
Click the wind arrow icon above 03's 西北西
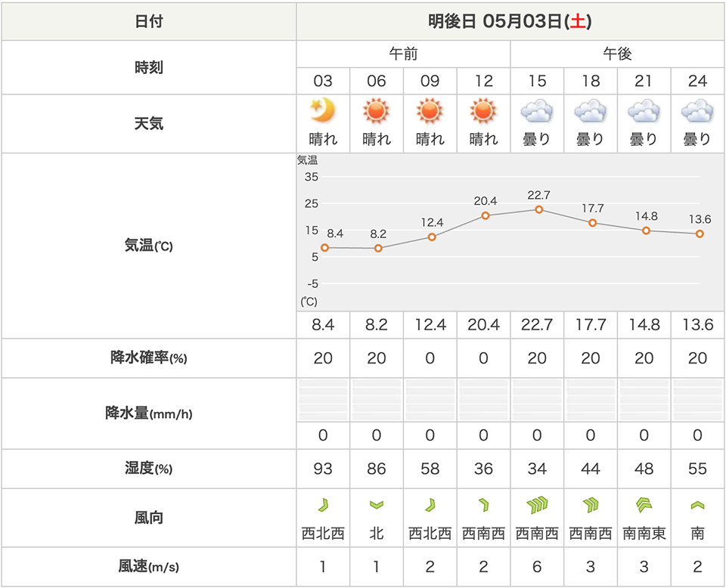[323, 505]
